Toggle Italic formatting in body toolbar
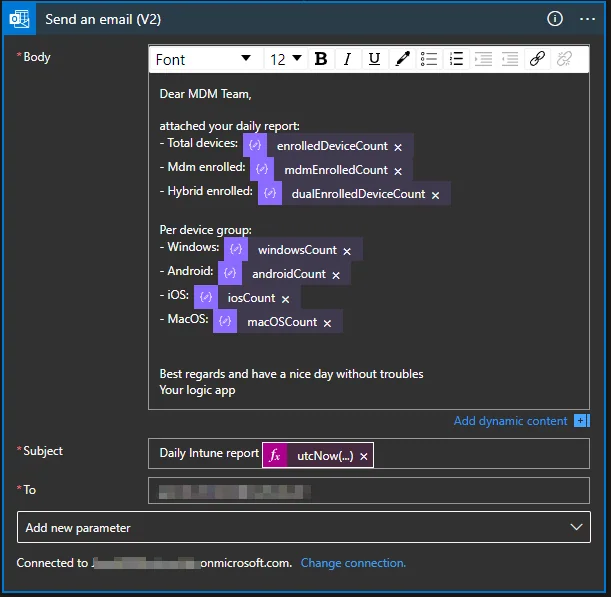Screen dimensions: 611x597 [x=347, y=59]
